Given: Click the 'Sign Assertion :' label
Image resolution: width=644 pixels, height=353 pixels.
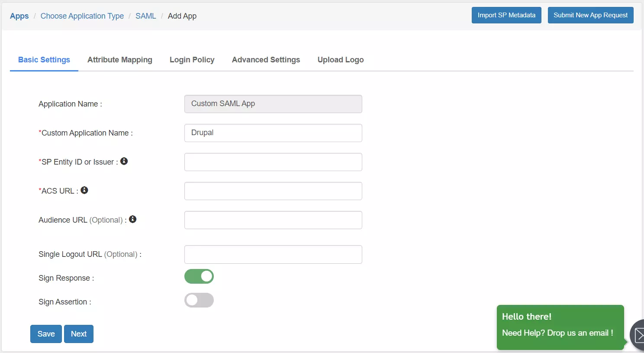Looking at the screenshot, I should pos(65,302).
